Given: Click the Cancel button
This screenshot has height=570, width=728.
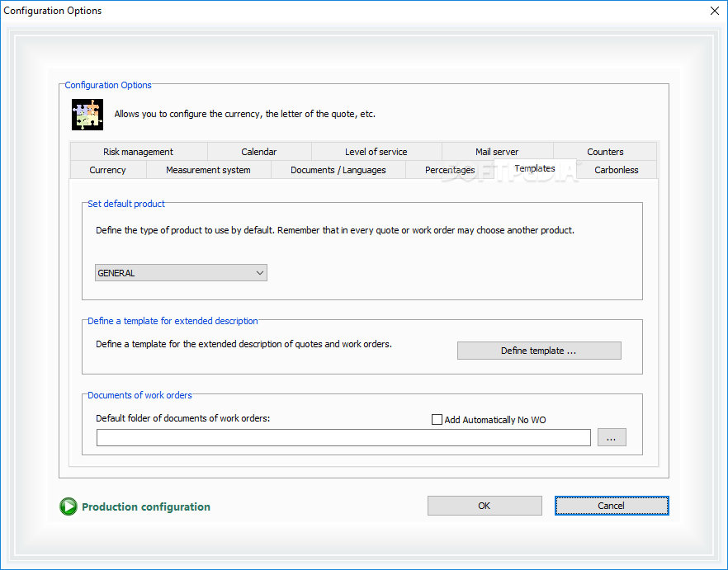Looking at the screenshot, I should point(612,506).
